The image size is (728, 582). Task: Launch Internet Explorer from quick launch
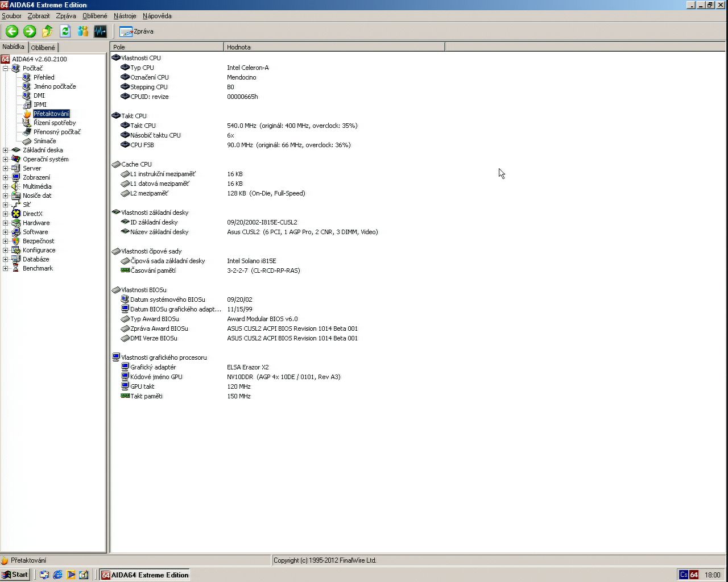(x=57, y=575)
